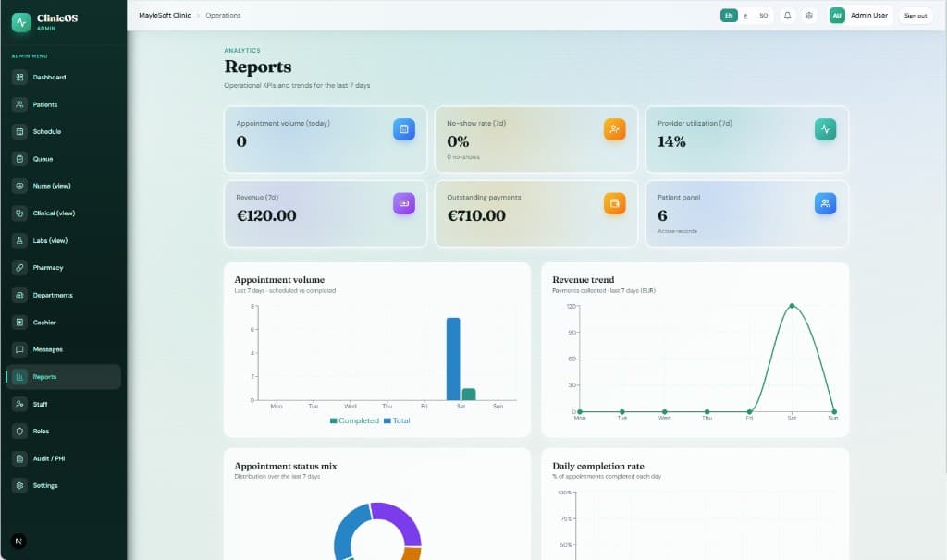Click the Sign out button
Screen dimensions: 947x560
pyautogui.click(x=916, y=16)
